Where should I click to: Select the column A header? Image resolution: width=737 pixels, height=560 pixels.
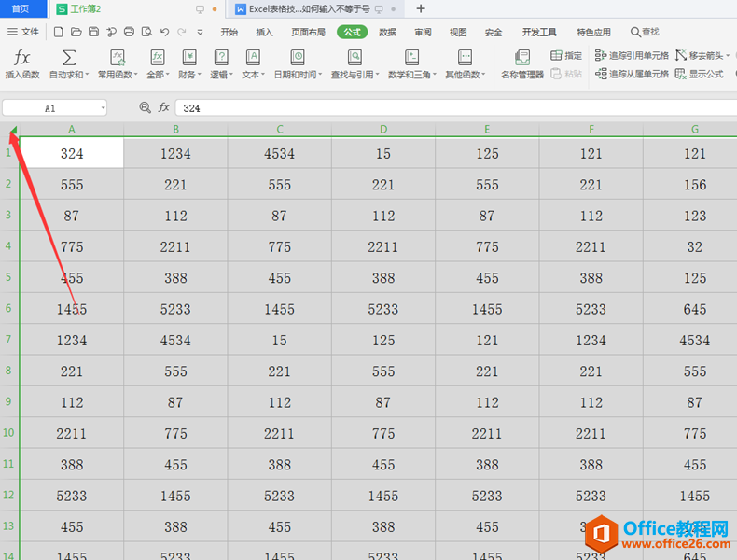point(72,129)
